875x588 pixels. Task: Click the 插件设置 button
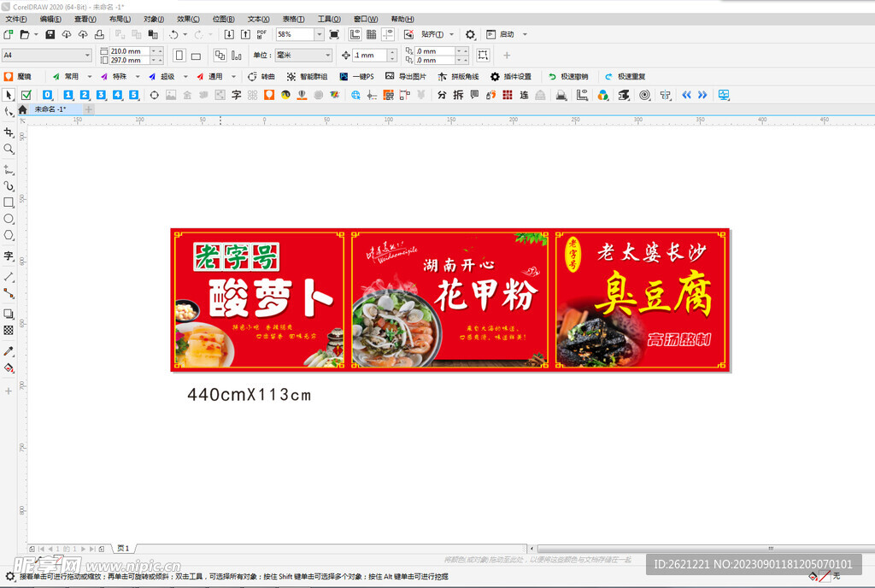click(511, 76)
